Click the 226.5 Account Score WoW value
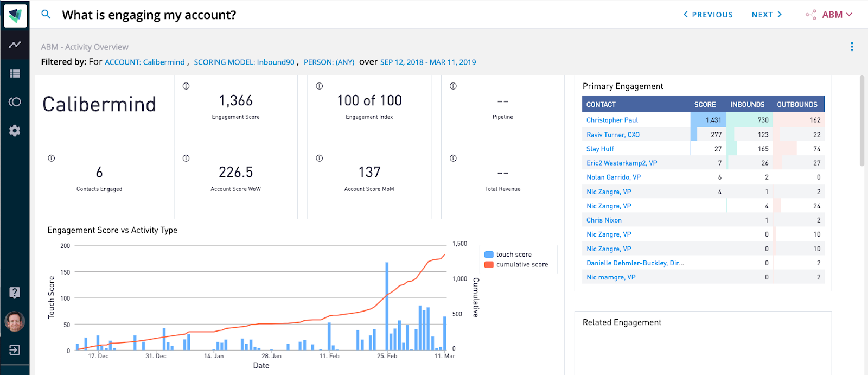 pyautogui.click(x=236, y=172)
